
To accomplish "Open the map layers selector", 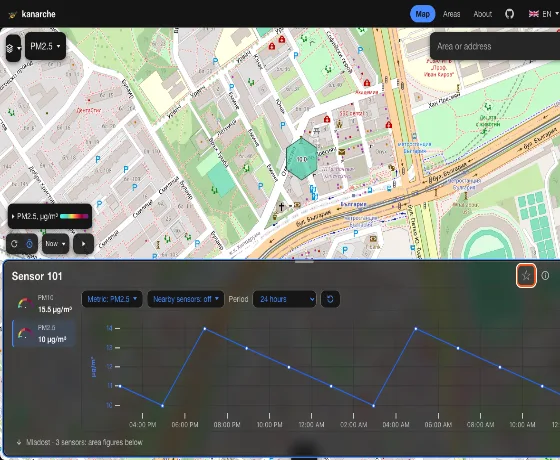I will click(13, 48).
